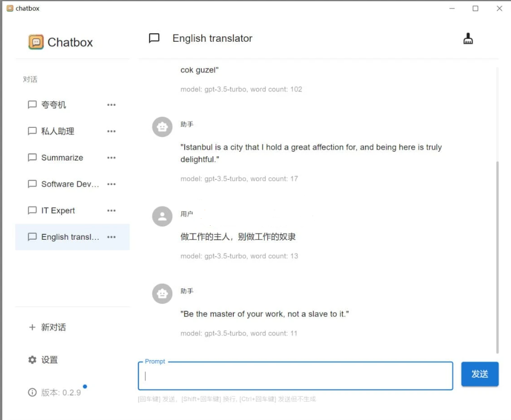The image size is (511, 420).
Task: Open the more options menu for Summarize
Action: click(x=111, y=158)
